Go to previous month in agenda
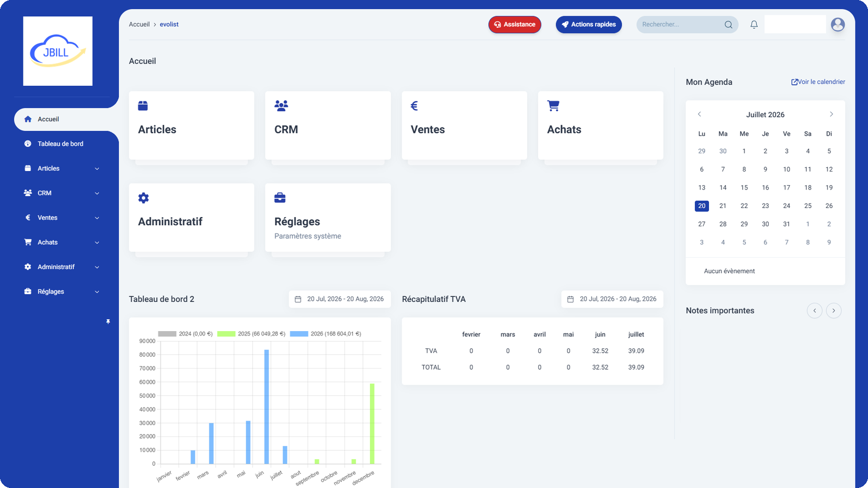Screen dimensions: 868x488 [699, 114]
